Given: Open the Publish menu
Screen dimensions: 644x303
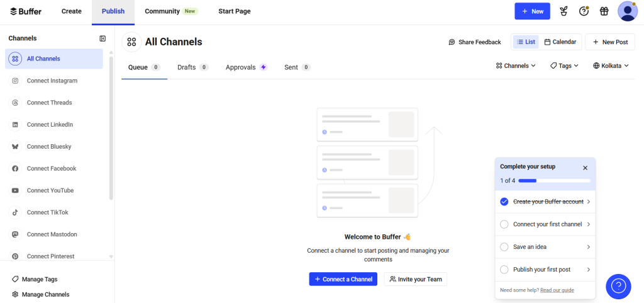Looking at the screenshot, I should [x=113, y=11].
